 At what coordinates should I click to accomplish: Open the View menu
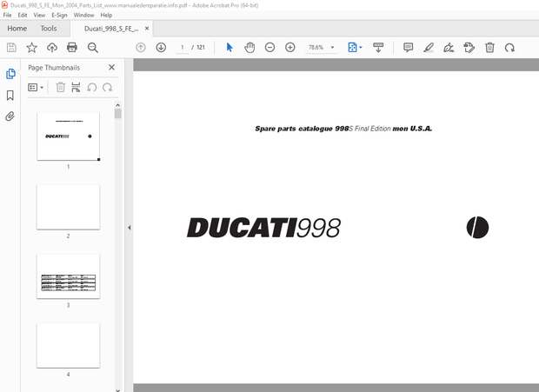pos(39,15)
